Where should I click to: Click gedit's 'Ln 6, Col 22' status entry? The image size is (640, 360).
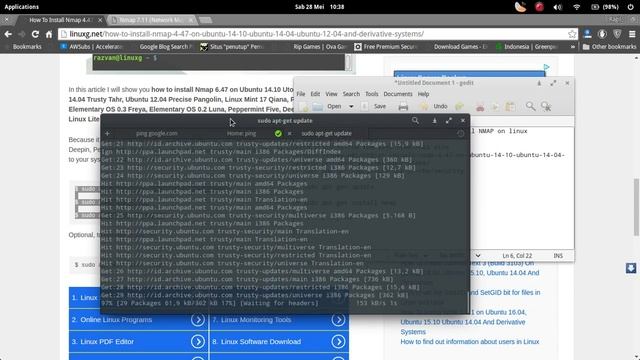pos(517,256)
